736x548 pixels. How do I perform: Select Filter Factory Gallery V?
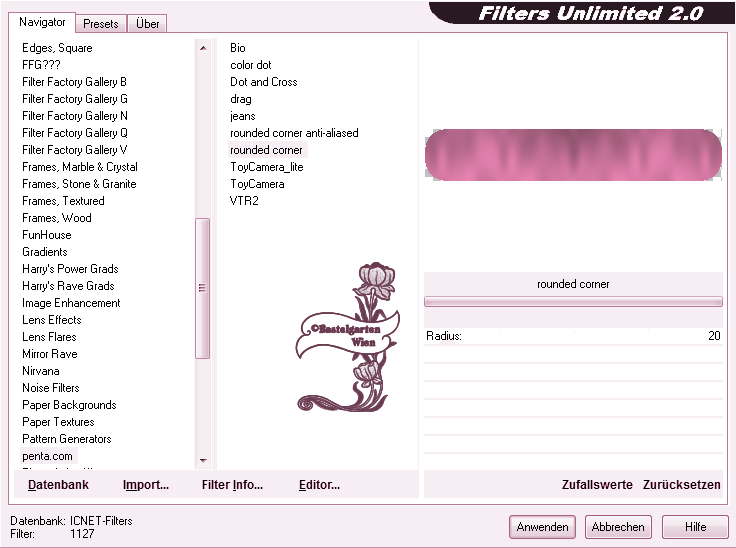(x=75, y=150)
